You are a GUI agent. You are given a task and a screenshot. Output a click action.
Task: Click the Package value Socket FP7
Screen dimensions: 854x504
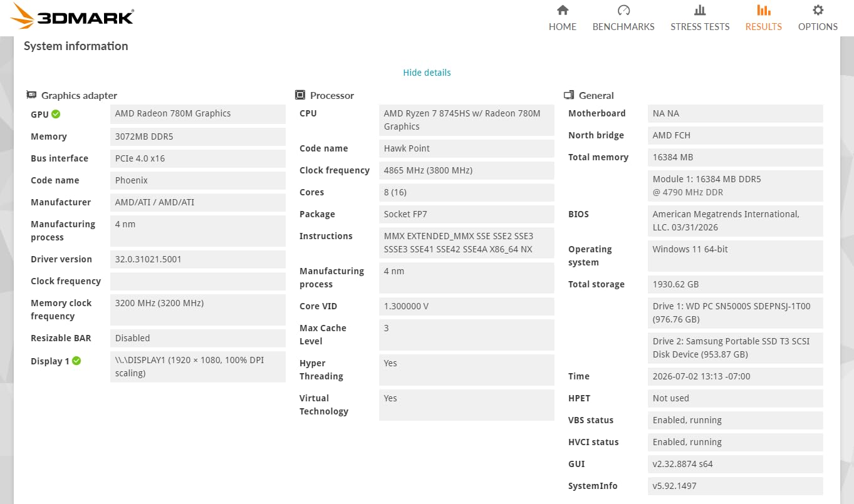(467, 214)
